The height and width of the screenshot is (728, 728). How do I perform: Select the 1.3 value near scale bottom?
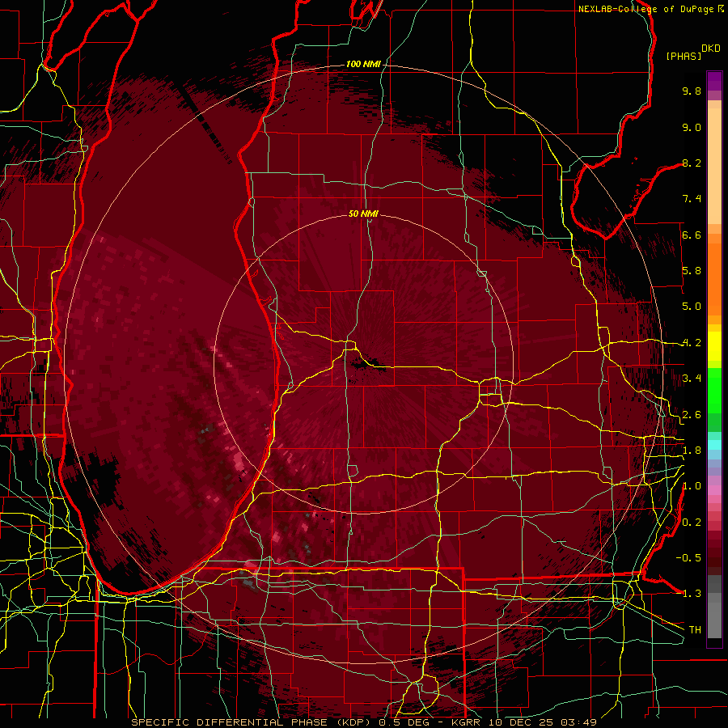click(692, 594)
